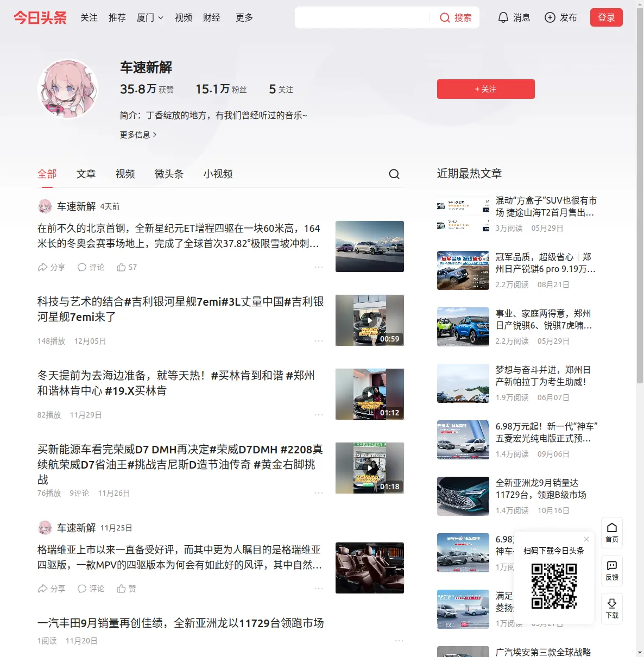Share the 格瑞维亚 post via 分享
Image resolution: width=644 pixels, height=657 pixels.
pos(52,589)
